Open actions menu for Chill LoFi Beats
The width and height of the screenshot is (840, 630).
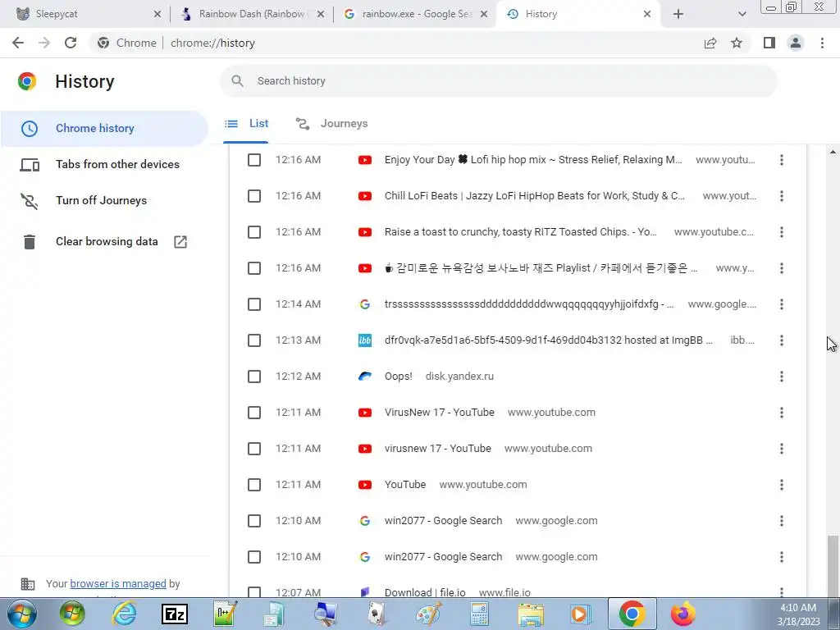point(782,196)
